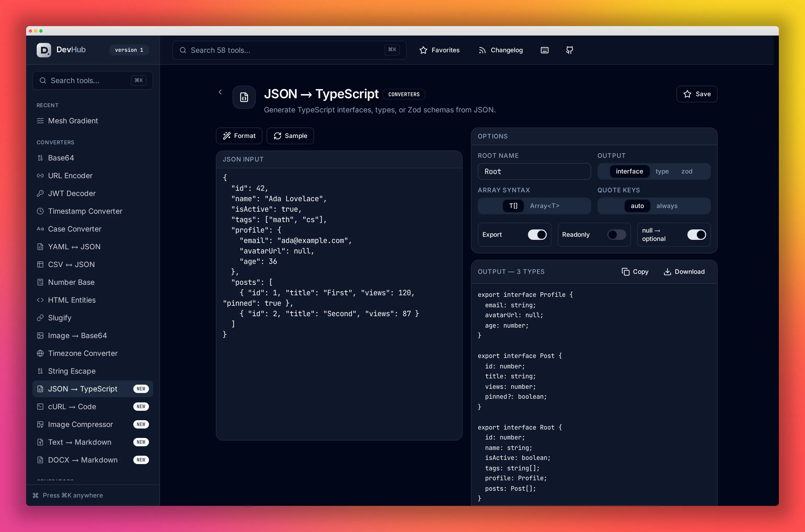Screen dimensions: 805x532
Task: Click the JWT Decoder key icon
Action: (x=40, y=193)
